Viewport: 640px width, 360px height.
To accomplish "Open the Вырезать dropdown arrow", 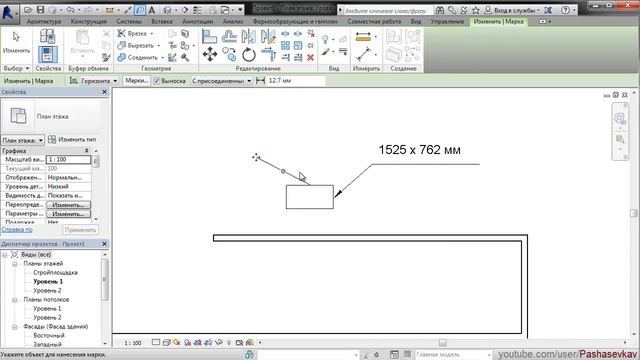I will pos(158,46).
